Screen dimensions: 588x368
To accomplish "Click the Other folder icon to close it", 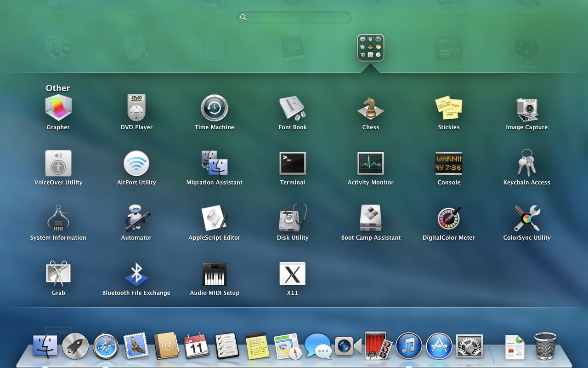I will coord(371,48).
